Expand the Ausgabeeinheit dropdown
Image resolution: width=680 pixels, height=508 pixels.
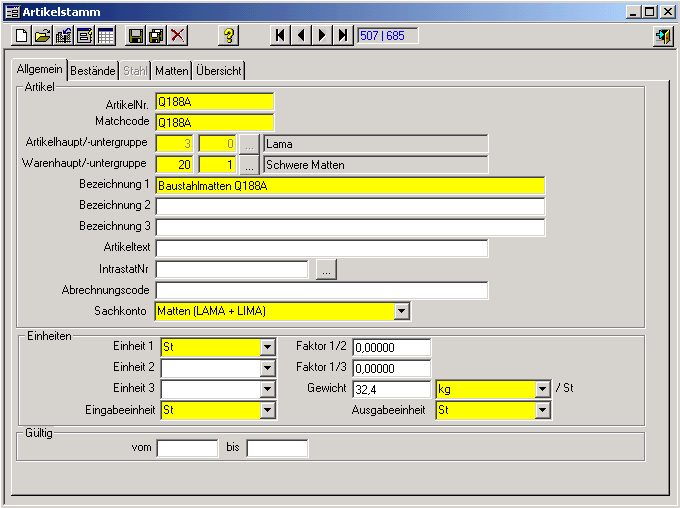click(542, 410)
